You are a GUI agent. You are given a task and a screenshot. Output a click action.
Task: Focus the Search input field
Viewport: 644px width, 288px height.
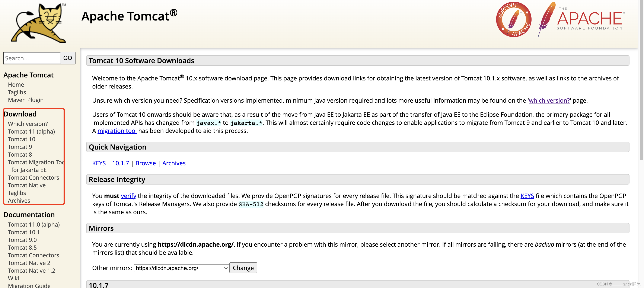[32, 58]
